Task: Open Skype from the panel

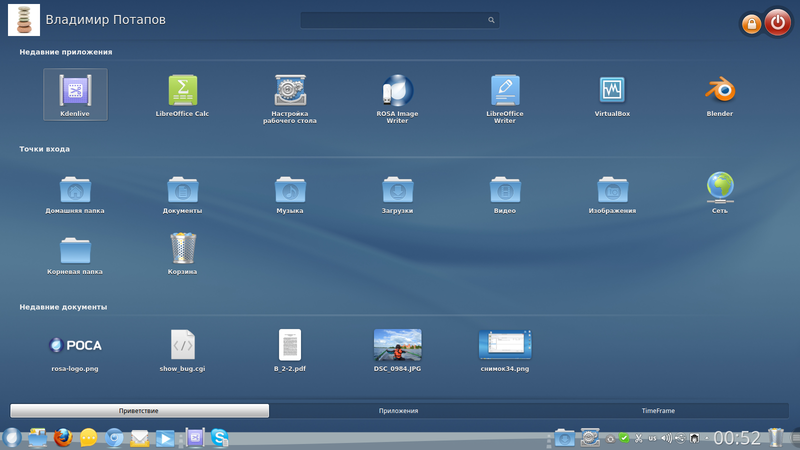Action: tap(220, 438)
